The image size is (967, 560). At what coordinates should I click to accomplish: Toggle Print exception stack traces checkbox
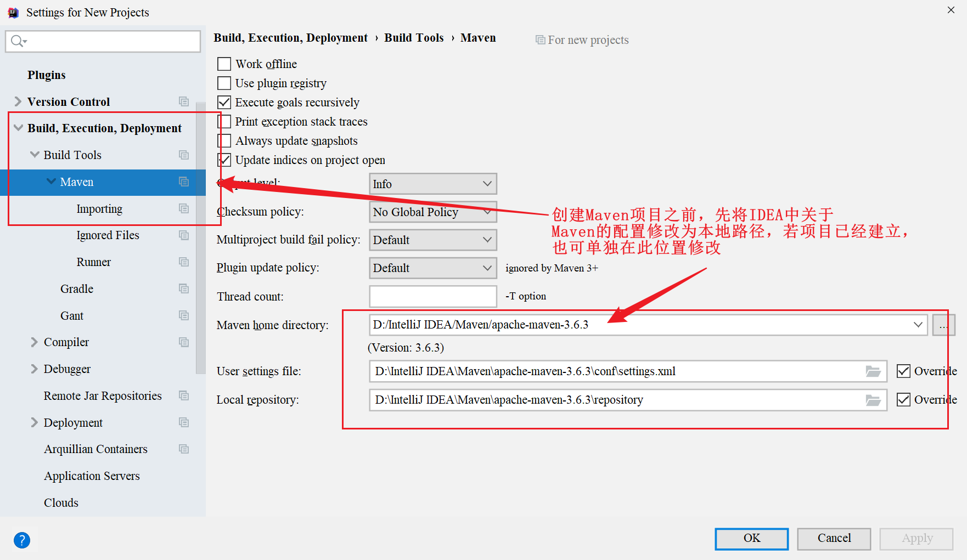(x=224, y=122)
